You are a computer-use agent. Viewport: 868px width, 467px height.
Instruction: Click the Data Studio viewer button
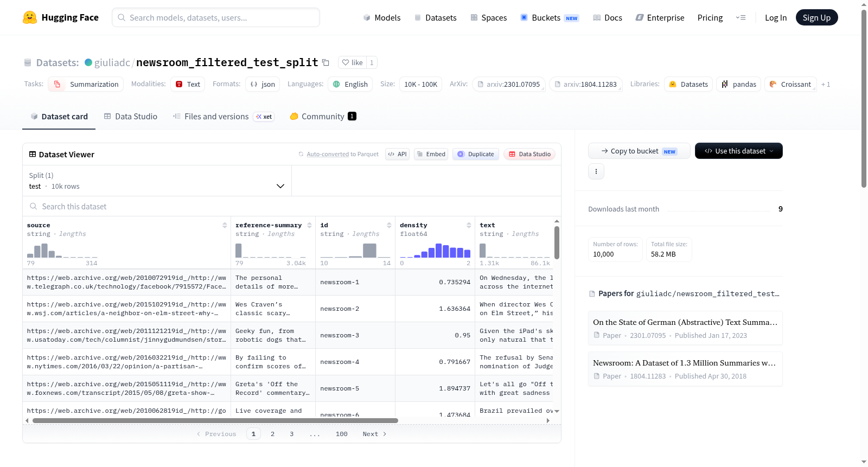[x=529, y=154]
